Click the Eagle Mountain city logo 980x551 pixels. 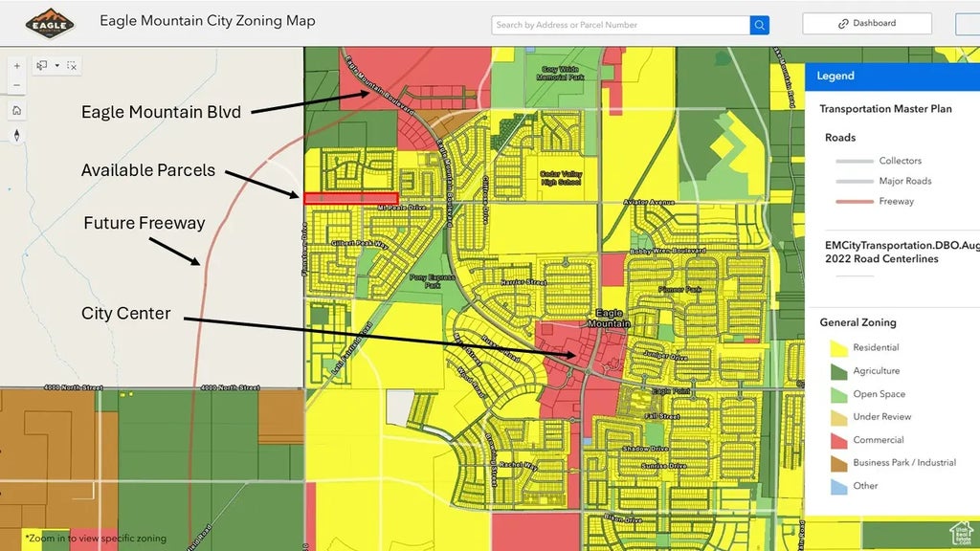coord(49,22)
